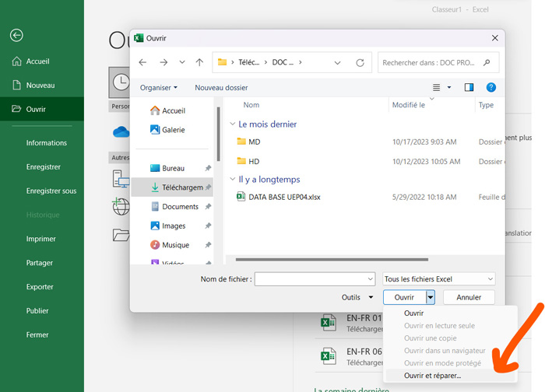Screen dimensions: 545x392
Task: Select the DATA BASE UEP04.xlsx file
Action: [x=279, y=198]
